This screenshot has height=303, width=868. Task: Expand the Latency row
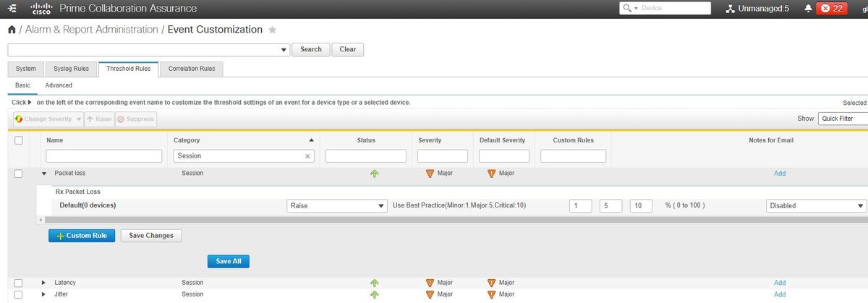click(43, 283)
